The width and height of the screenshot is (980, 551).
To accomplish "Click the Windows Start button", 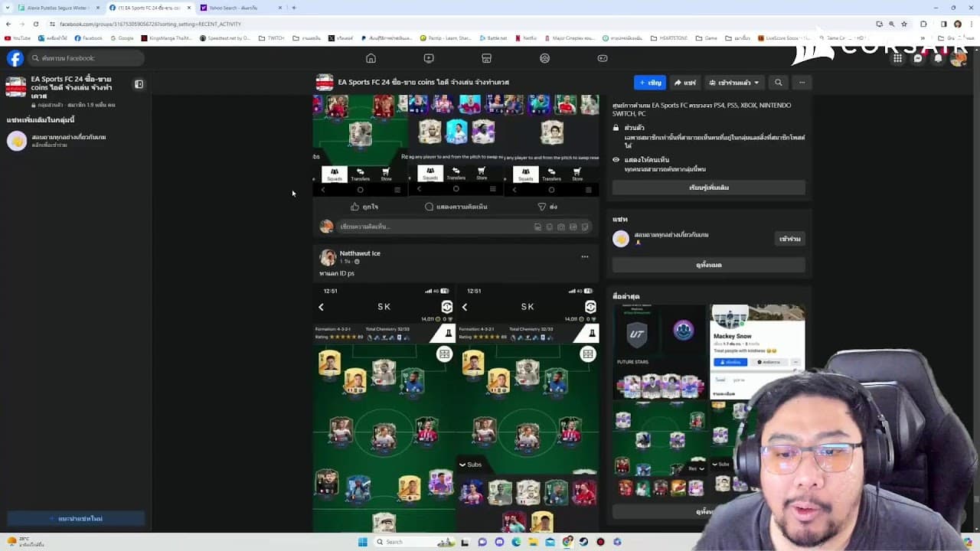I will 362,542.
